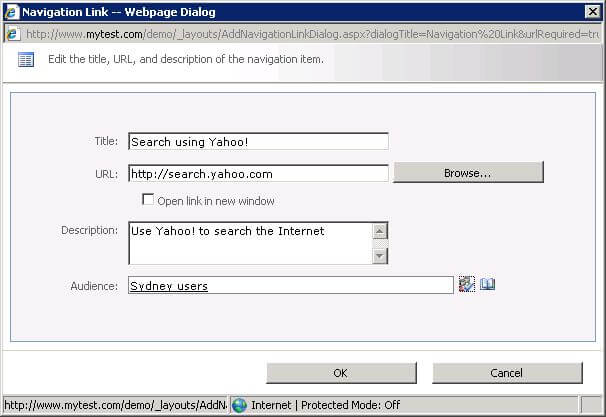Focus the Title field with Search using Yahoo!
The height and width of the screenshot is (417, 606).
click(x=258, y=142)
